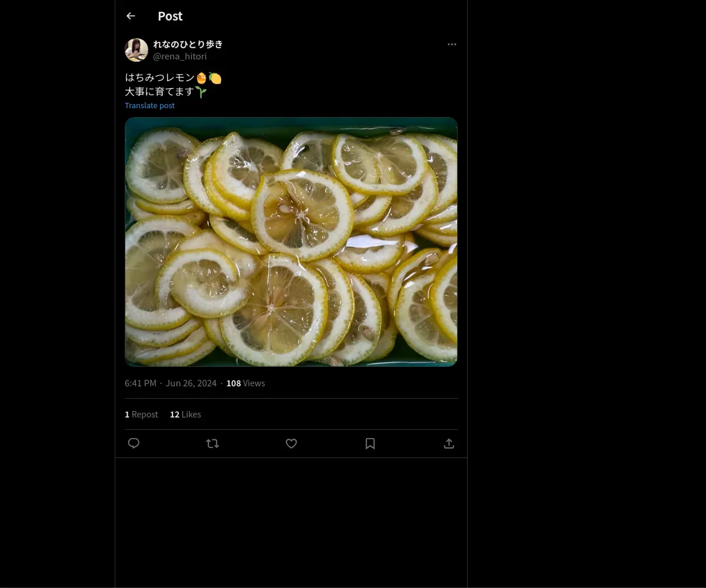Screen dimensions: 706x588
Task: View the 108 Views count
Action: coord(245,383)
